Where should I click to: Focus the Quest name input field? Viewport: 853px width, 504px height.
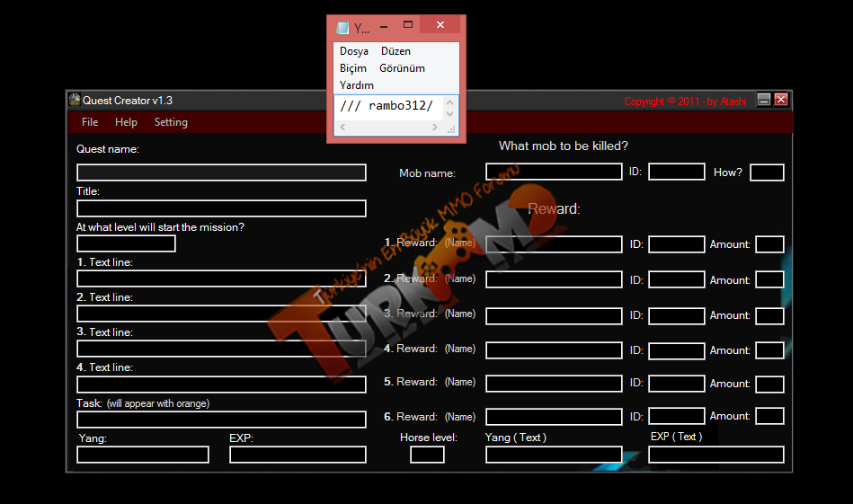221,172
